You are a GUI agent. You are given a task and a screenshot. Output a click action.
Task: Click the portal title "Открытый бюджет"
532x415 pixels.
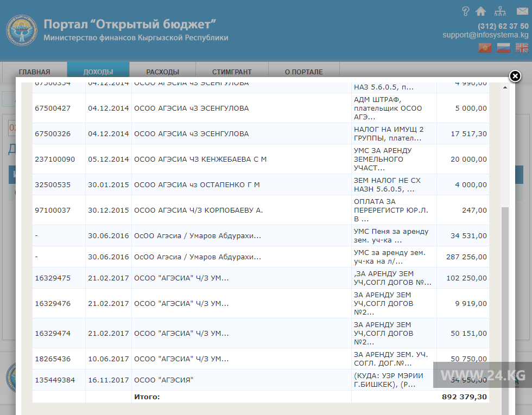130,24
